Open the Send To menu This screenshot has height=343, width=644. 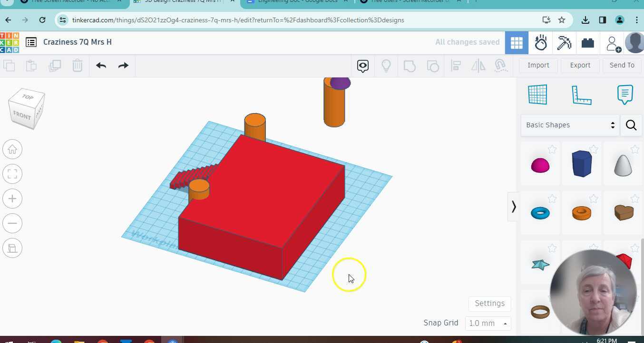(x=622, y=65)
